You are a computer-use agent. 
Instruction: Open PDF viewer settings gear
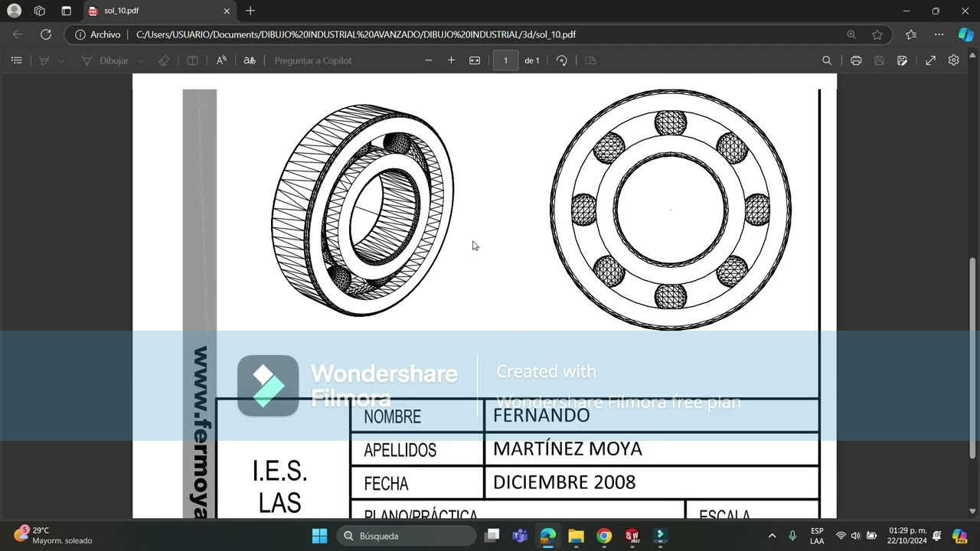pyautogui.click(x=954, y=60)
